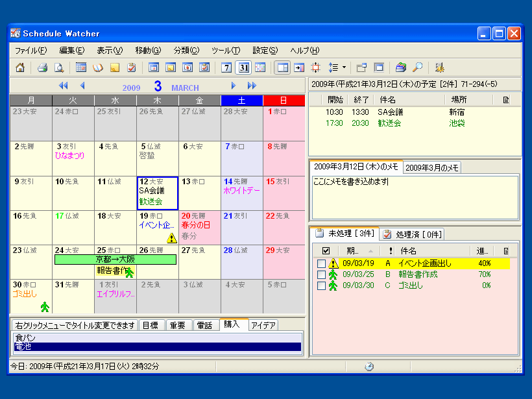
Task: Click the warning icon on March 19
Action: coord(172,238)
